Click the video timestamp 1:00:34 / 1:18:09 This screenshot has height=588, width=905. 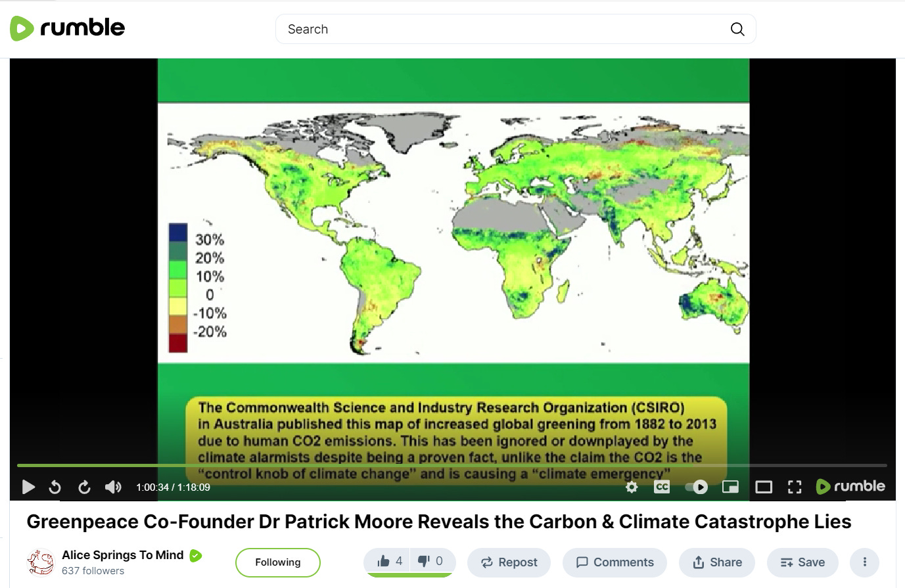click(x=173, y=487)
